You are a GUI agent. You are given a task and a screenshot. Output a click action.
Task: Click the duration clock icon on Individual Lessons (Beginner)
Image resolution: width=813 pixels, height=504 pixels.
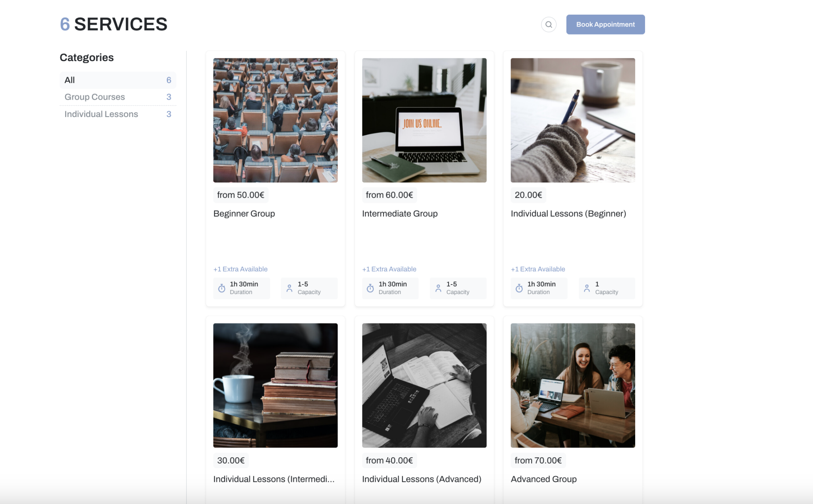[519, 288]
